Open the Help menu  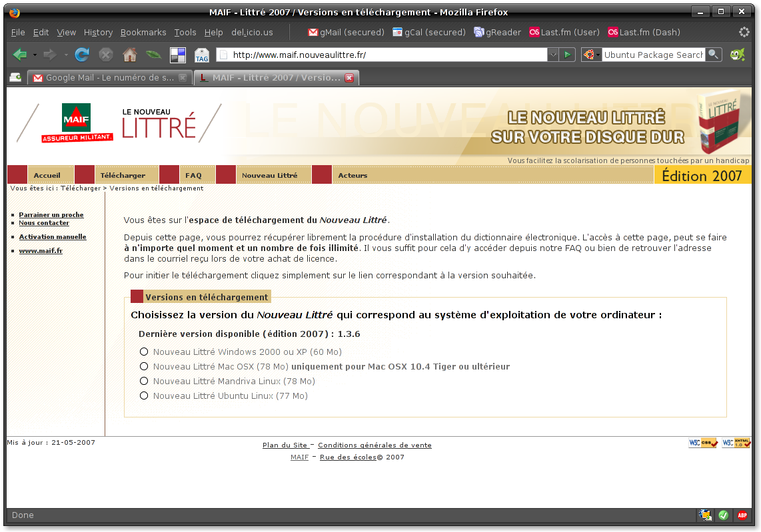[213, 33]
